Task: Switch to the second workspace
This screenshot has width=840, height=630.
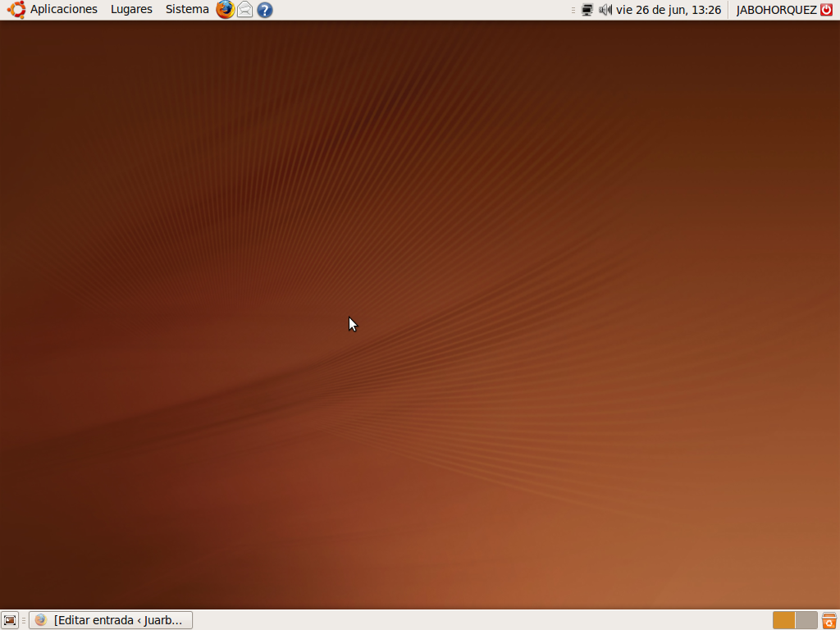Action: pos(806,620)
